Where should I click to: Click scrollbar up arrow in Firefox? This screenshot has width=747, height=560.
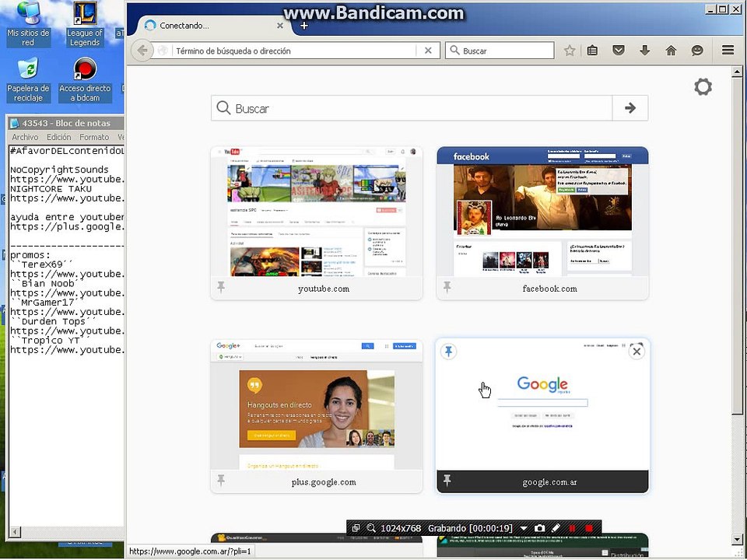737,72
